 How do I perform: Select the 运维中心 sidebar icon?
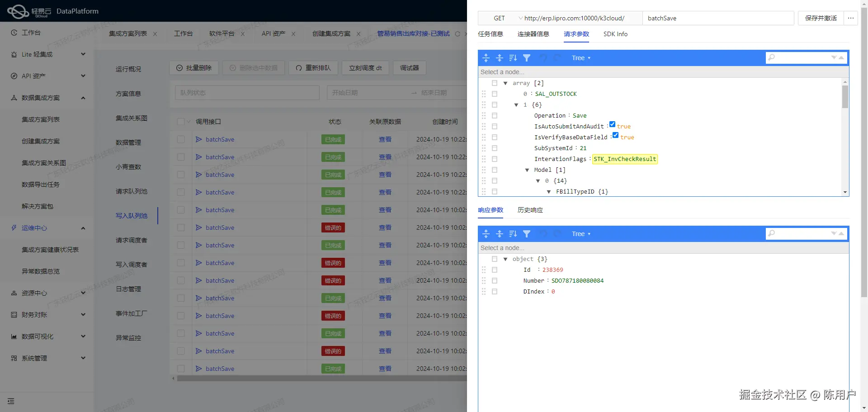click(x=14, y=227)
